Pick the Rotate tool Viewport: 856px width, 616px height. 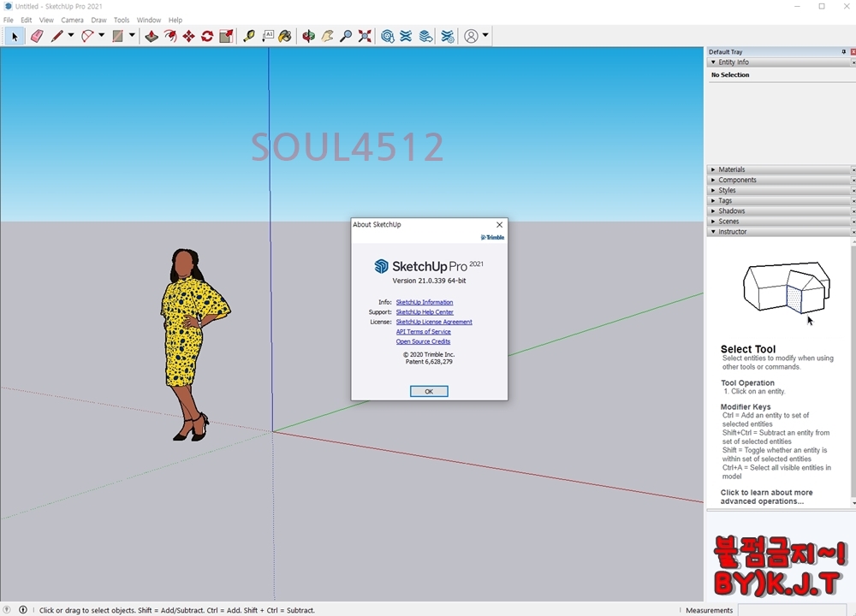pyautogui.click(x=207, y=36)
